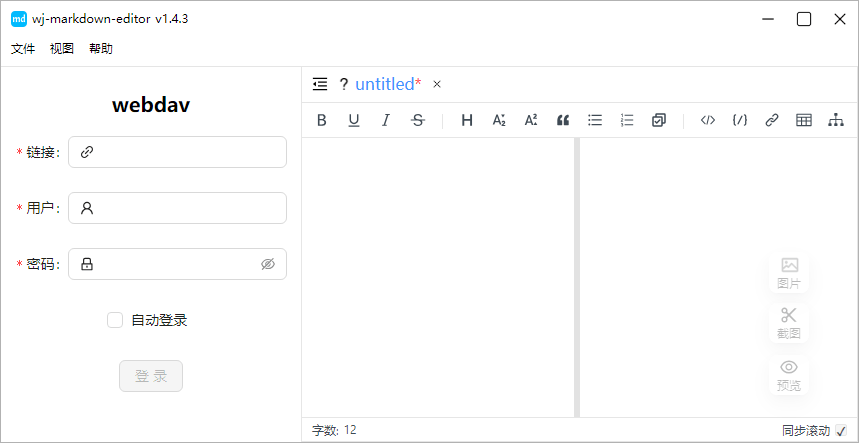Screen dimensions: 859x443
Task: Apply strikethrough formatting
Action: [x=418, y=120]
